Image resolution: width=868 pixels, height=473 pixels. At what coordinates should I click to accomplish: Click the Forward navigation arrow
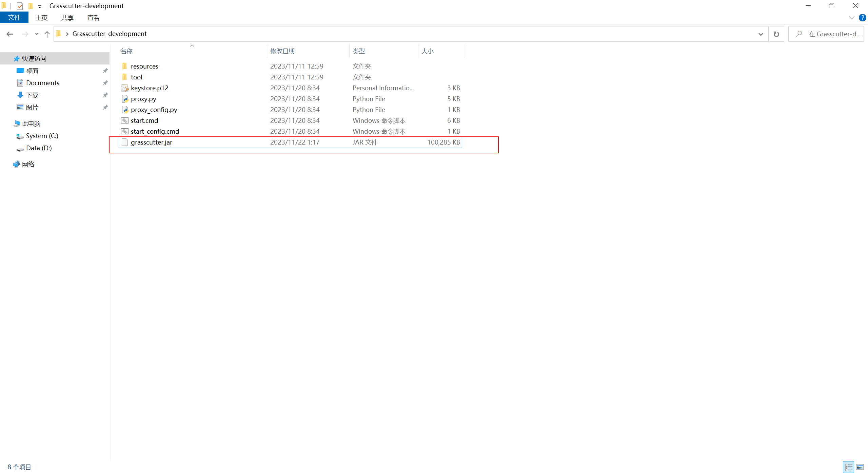point(25,34)
